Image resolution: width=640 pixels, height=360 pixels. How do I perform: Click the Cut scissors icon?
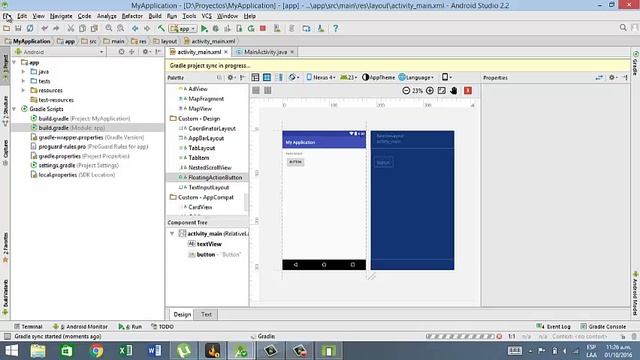(x=71, y=29)
